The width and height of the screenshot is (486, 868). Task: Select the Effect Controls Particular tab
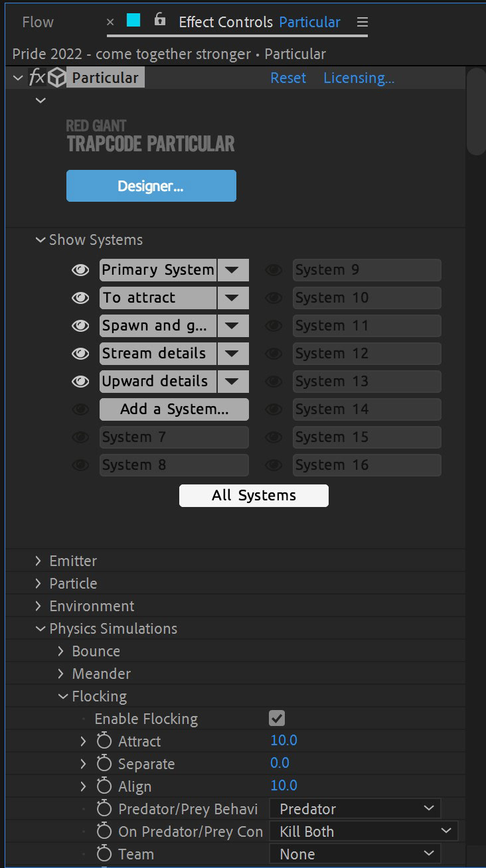260,22
